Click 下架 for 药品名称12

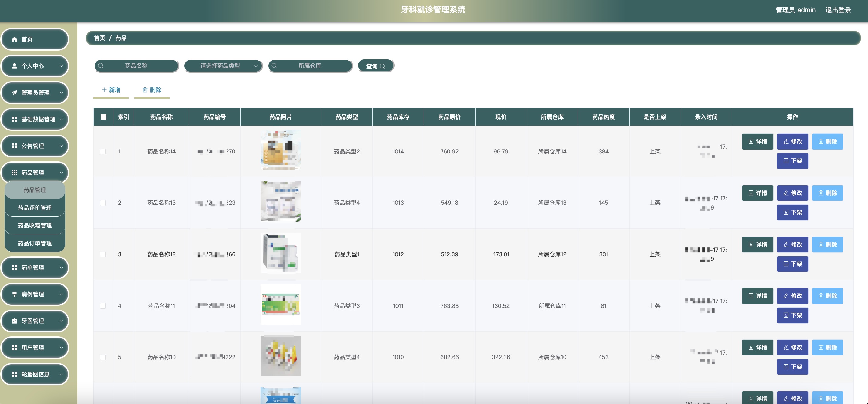coord(792,264)
